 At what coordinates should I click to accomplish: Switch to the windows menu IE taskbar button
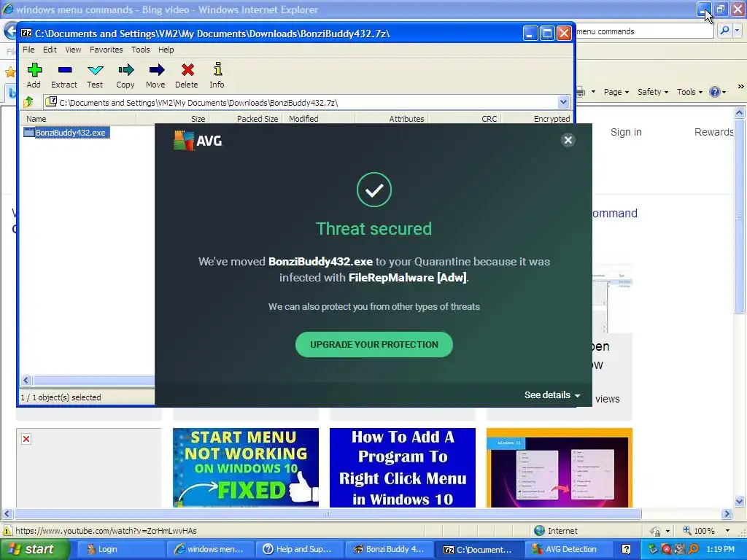point(209,549)
